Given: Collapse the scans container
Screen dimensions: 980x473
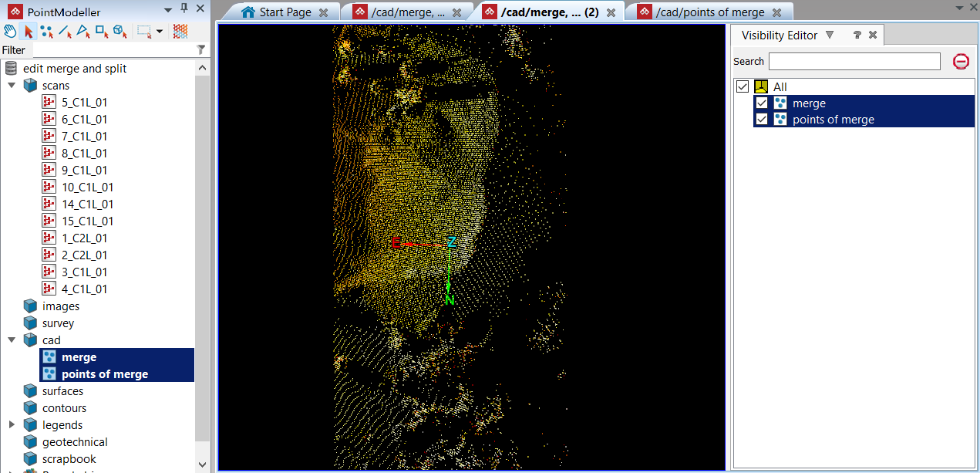Looking at the screenshot, I should [x=12, y=86].
